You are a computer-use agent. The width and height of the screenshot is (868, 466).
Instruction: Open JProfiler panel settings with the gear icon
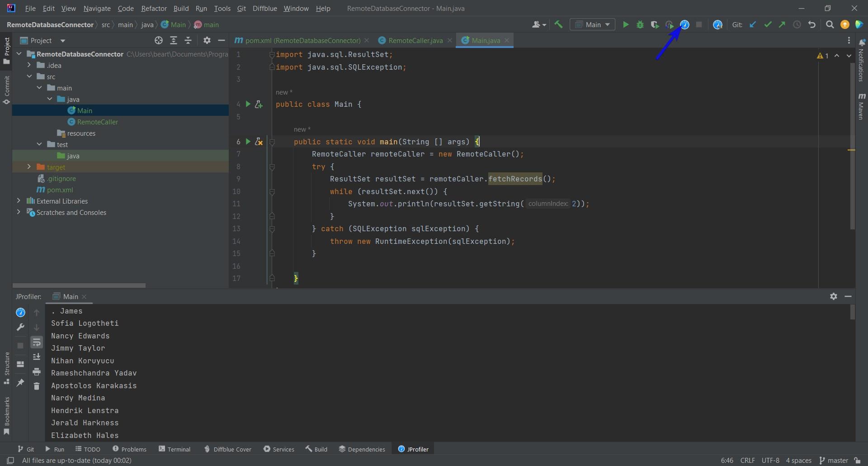pos(834,296)
